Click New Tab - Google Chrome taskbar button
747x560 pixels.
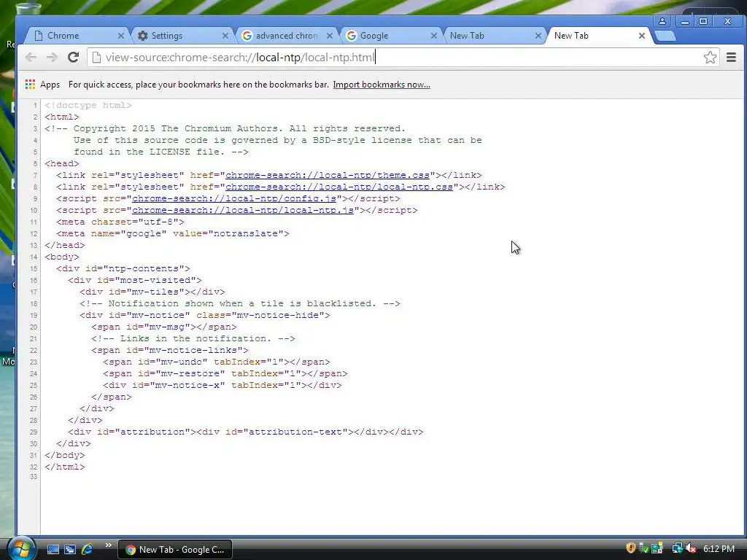click(x=175, y=550)
